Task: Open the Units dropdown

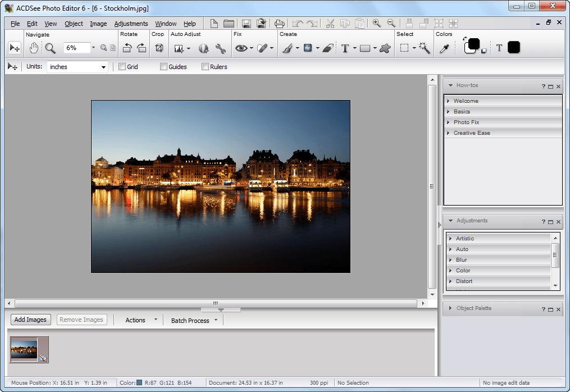Action: [x=77, y=67]
